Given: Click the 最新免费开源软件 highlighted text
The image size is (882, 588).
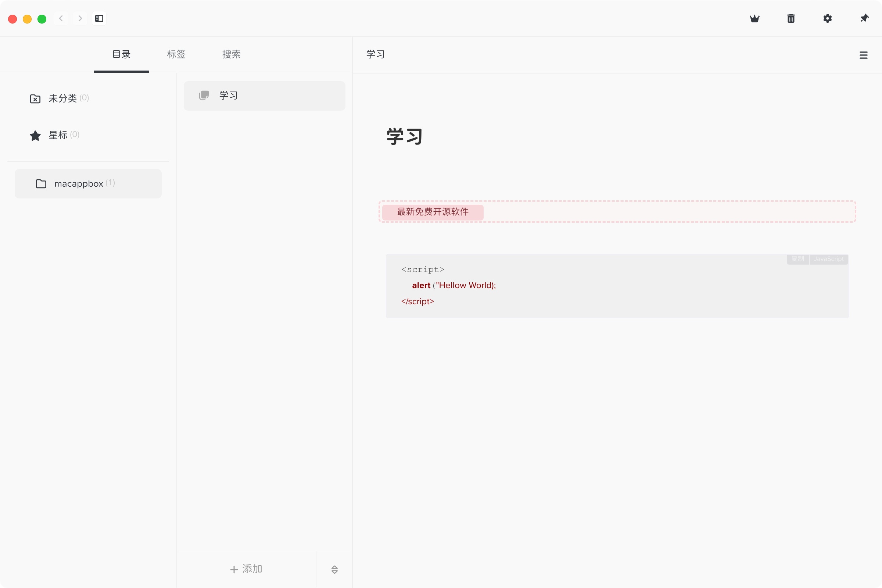Looking at the screenshot, I should tap(433, 212).
